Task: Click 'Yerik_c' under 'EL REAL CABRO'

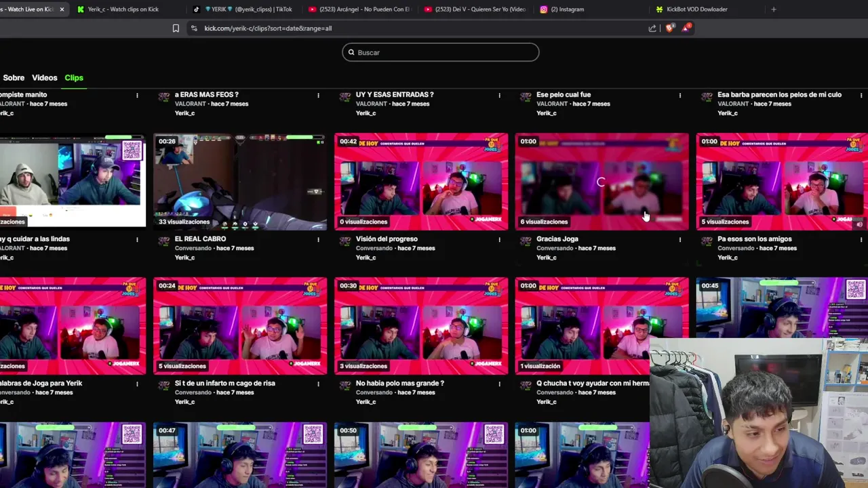Action: tap(184, 258)
